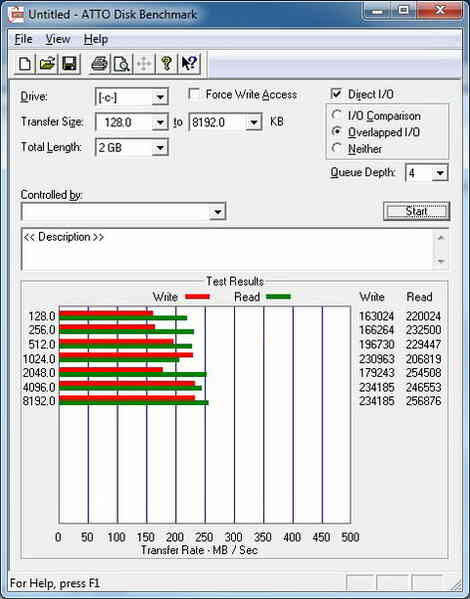Click the write value 166264
470x599 pixels.
pyautogui.click(x=376, y=330)
